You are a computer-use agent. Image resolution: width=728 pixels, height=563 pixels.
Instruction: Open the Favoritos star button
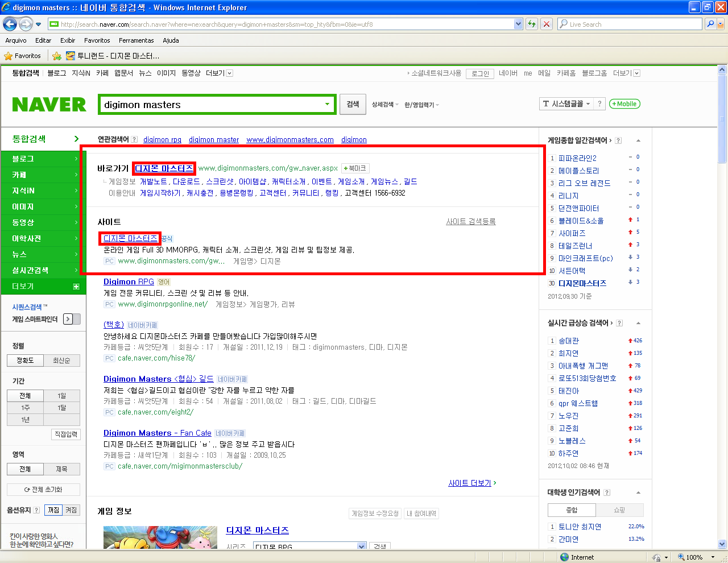pos(23,56)
